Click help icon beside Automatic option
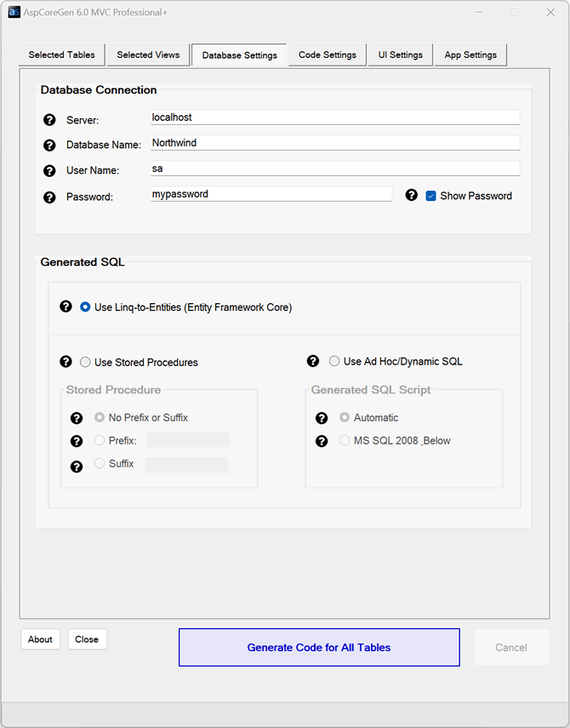The image size is (570, 728). tap(322, 418)
